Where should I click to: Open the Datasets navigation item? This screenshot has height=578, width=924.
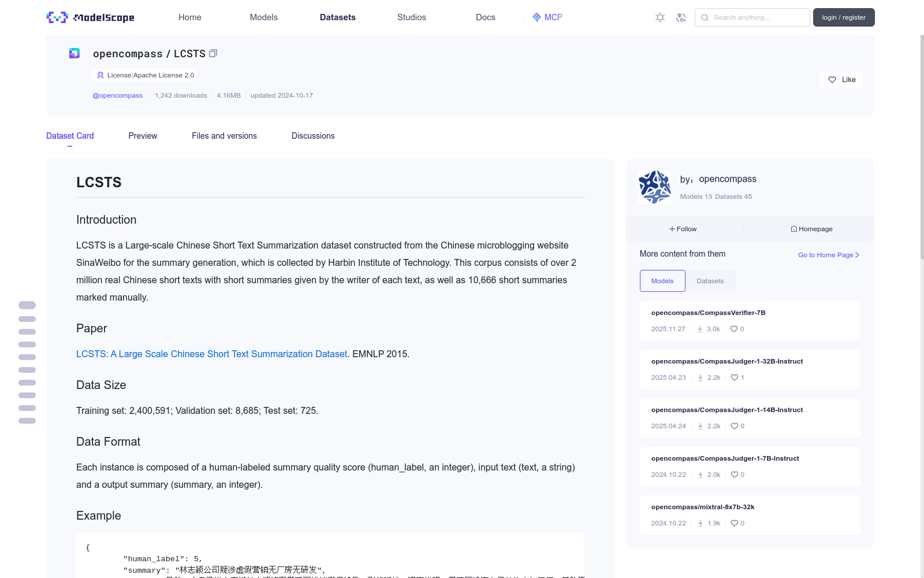(x=338, y=17)
